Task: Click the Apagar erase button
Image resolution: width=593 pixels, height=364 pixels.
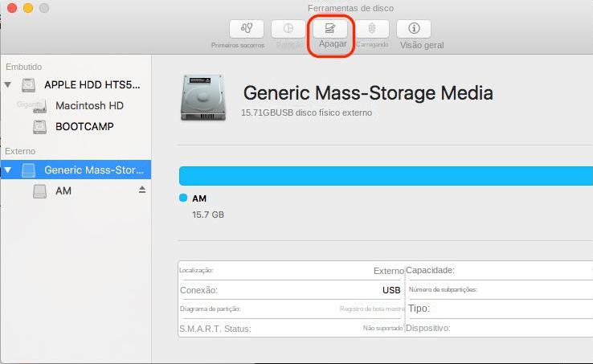Action: click(330, 29)
